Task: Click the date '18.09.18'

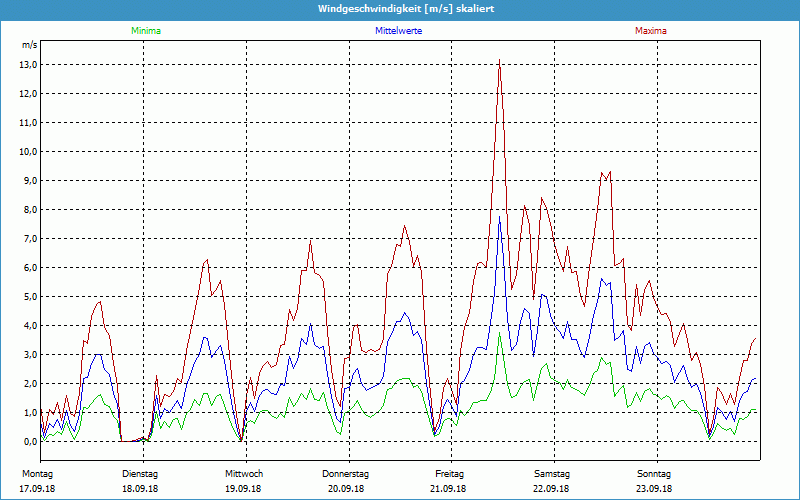Action: [x=140, y=489]
